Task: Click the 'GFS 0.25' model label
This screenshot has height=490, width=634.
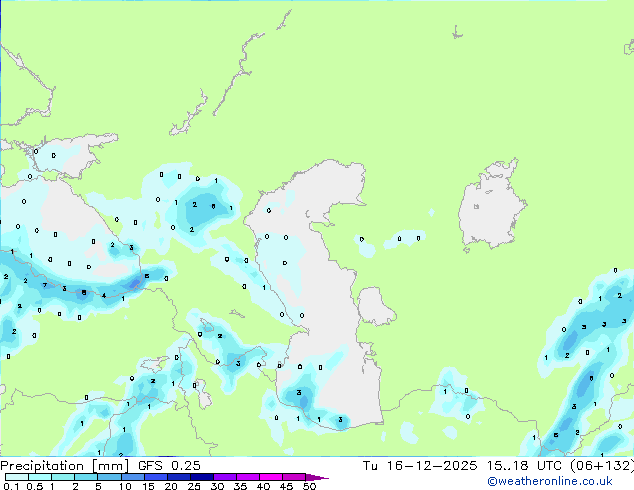Action: click(x=169, y=466)
